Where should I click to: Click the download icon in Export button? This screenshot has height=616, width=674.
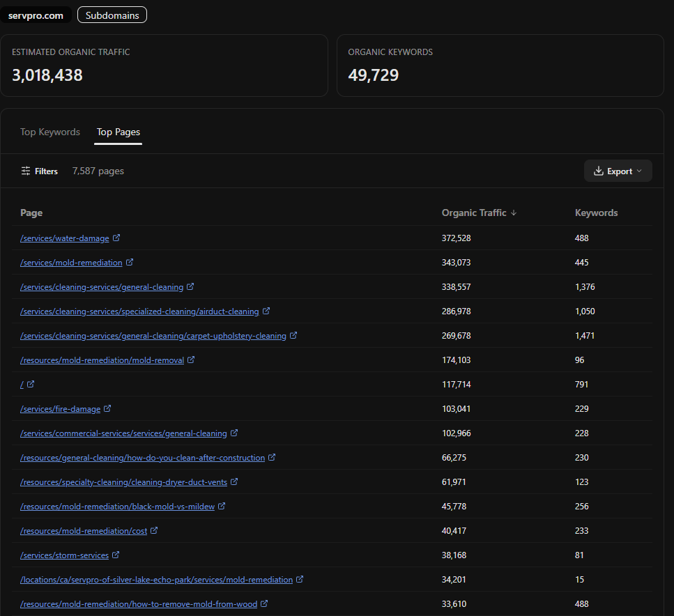(x=598, y=171)
